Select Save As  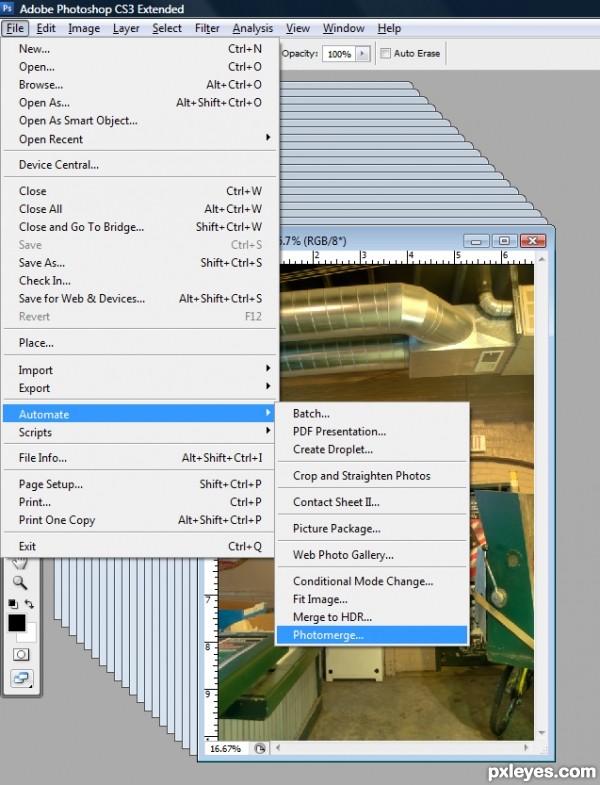[139, 262]
